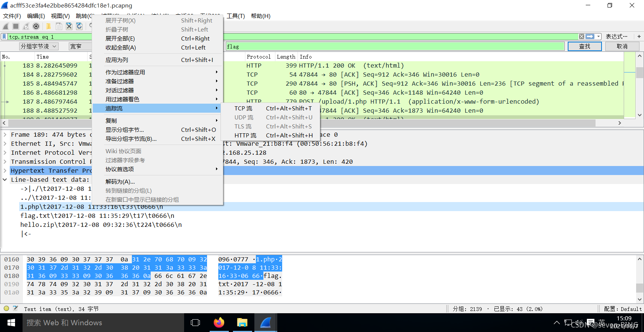Image resolution: width=644 pixels, height=332 pixels.
Task: Select hello.zip line in text data
Action: point(101,225)
